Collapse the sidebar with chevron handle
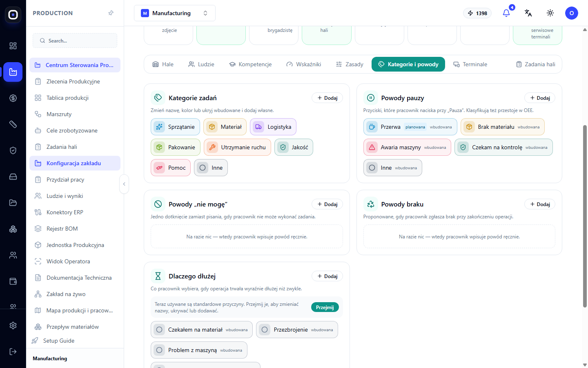 point(124,184)
